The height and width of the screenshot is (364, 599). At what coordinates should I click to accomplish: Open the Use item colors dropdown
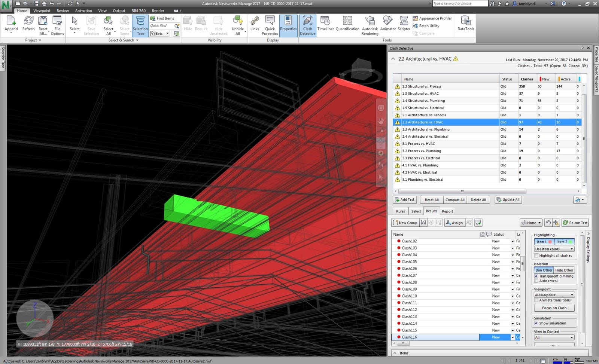(554, 249)
